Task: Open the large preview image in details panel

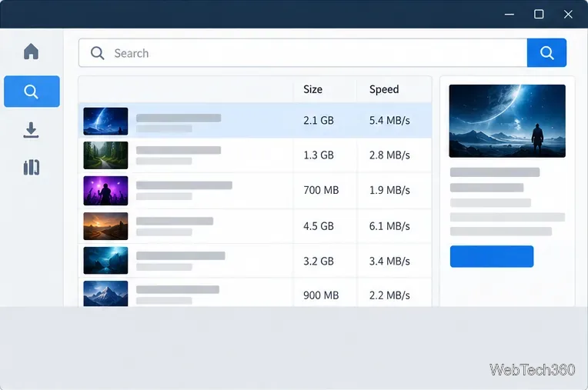Action: point(507,121)
